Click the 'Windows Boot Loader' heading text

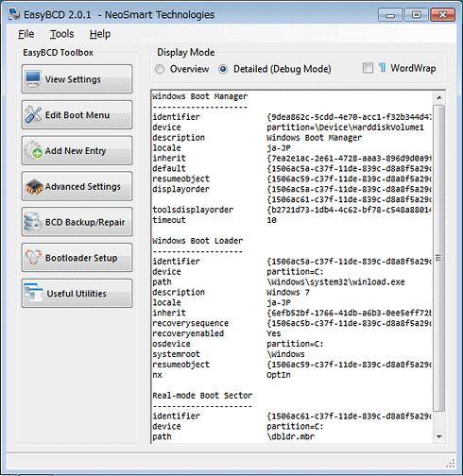tap(197, 241)
